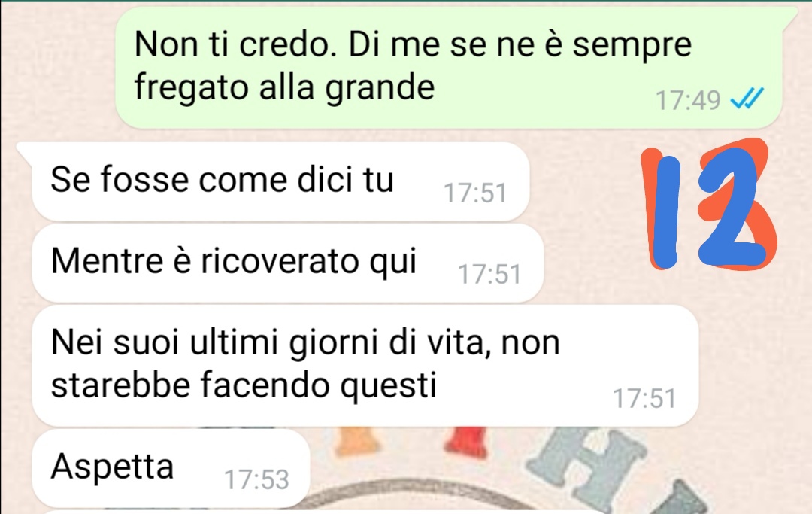
Task: Select the message 'Nei suoi ultimi giorni di vita'
Action: [x=365, y=365]
